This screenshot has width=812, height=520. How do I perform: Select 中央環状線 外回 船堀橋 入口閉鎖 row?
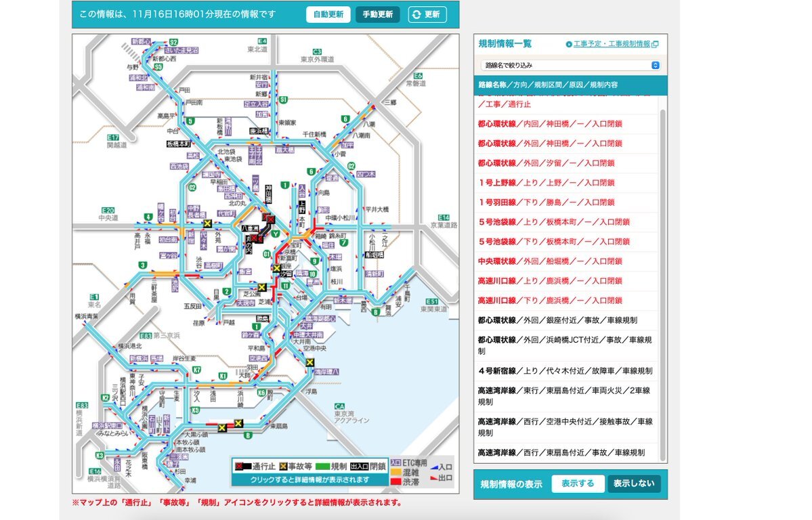(567, 261)
